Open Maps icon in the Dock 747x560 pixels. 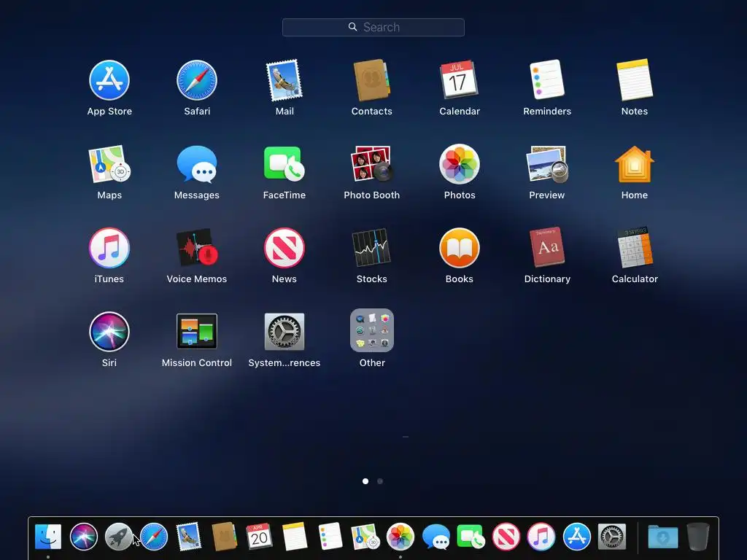[365, 537]
